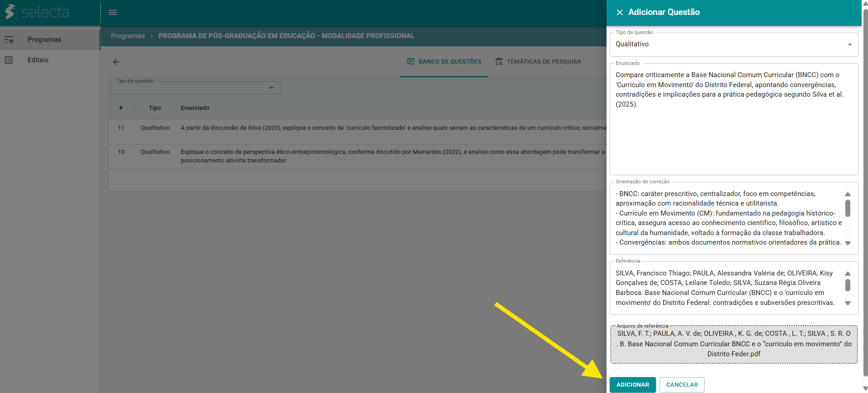Toggle the hamburger menu icon
This screenshot has height=393, width=868.
[x=113, y=13]
